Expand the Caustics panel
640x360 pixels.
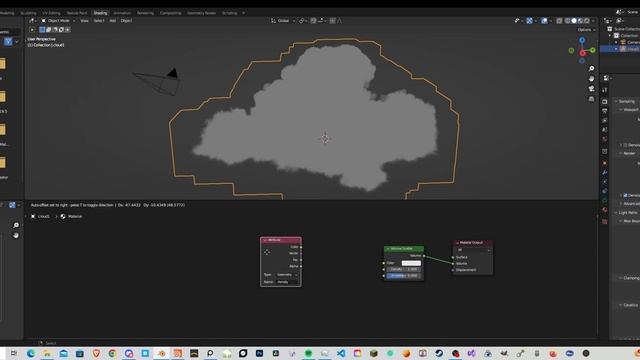coord(628,305)
